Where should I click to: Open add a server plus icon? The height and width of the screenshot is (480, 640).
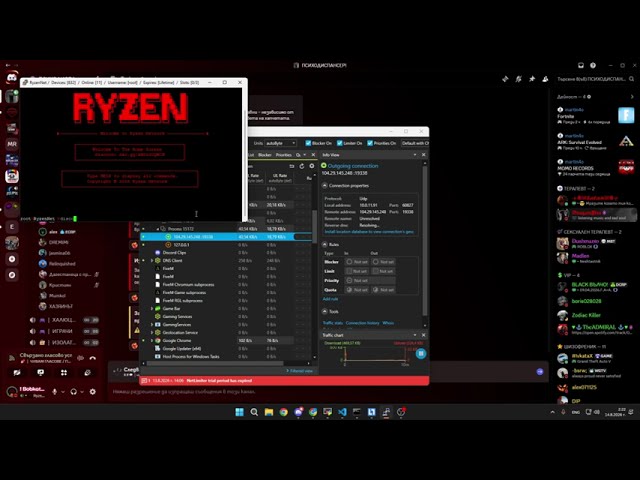pos(12,259)
